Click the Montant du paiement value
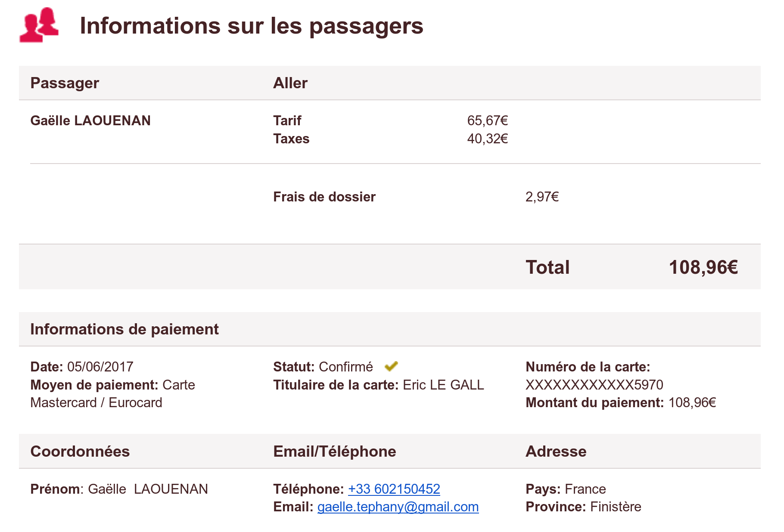Image resolution: width=784 pixels, height=532 pixels. pyautogui.click(x=692, y=402)
